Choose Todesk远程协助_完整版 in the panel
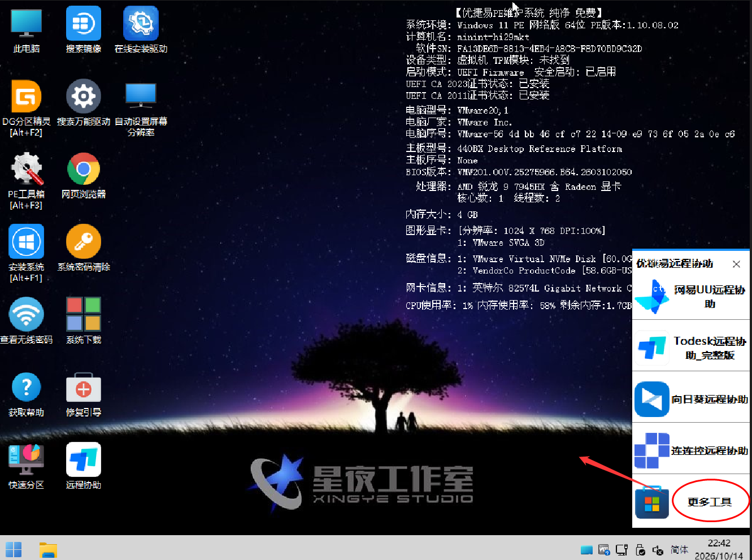 691,348
